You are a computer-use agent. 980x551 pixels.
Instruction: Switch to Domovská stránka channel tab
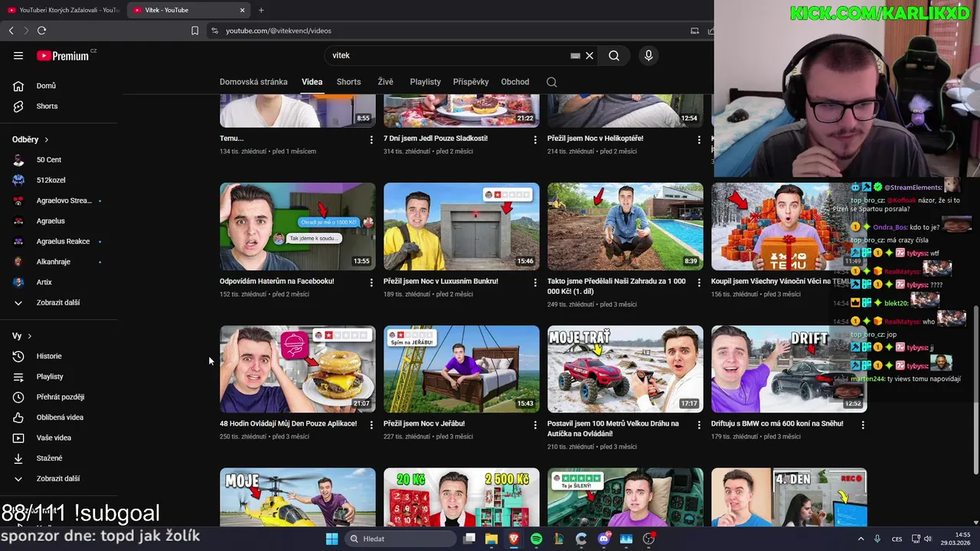point(253,82)
